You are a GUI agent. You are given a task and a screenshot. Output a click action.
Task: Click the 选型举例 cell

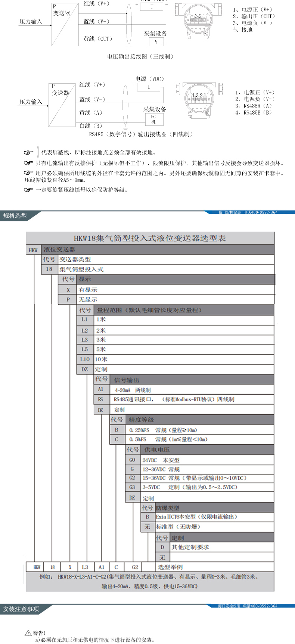215,567
